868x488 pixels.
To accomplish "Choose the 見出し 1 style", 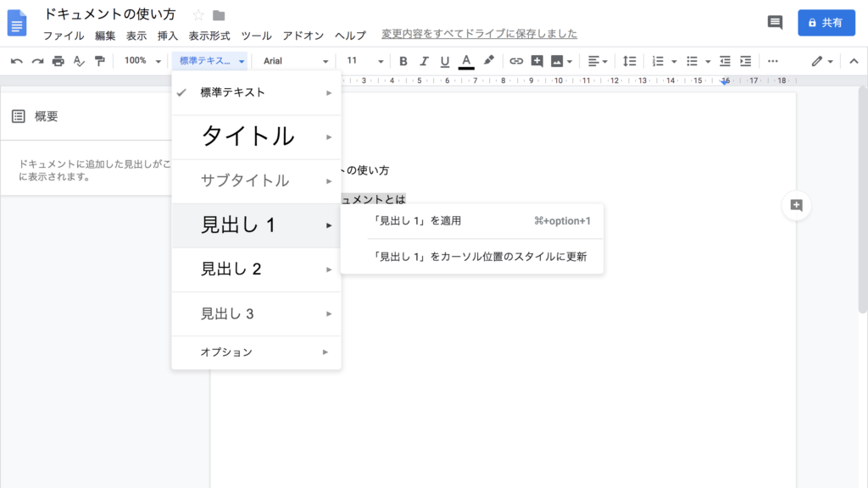I will click(x=256, y=225).
